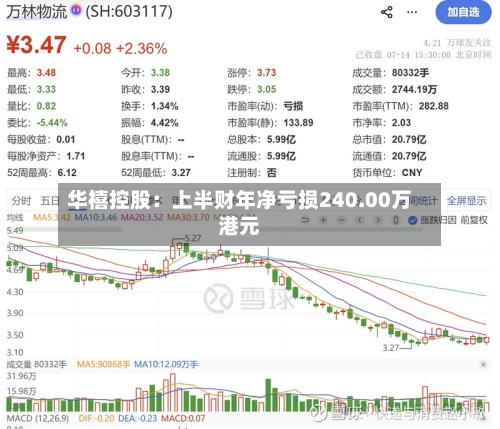The height and width of the screenshot is (429, 500).
Task: Click 市盈率(静) 133.89 value
Action: pyautogui.click(x=298, y=123)
